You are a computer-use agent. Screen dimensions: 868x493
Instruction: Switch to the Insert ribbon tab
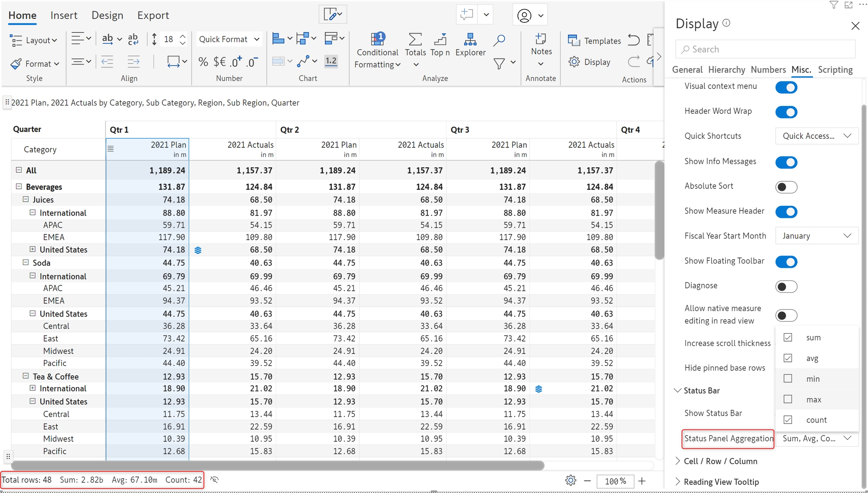coord(64,15)
